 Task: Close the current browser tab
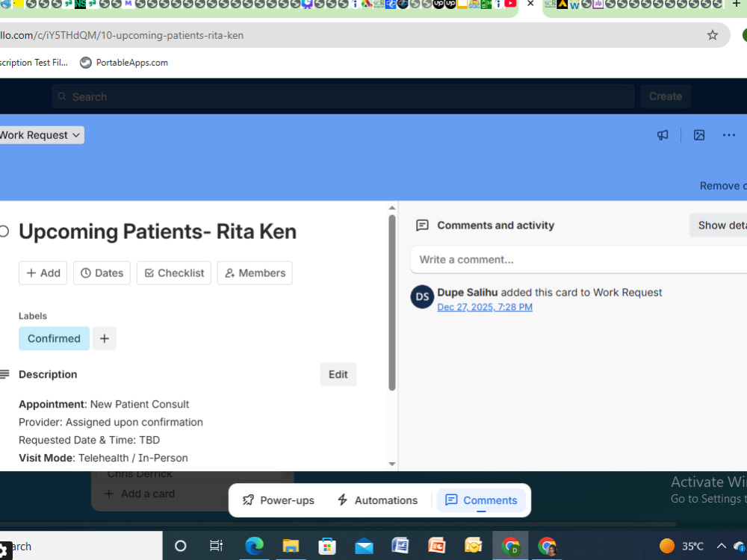pyautogui.click(x=530, y=4)
